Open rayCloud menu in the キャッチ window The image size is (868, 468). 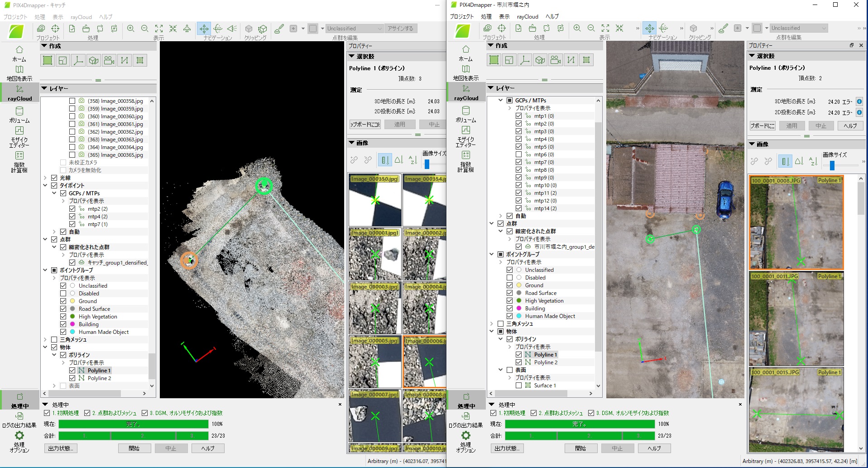[81, 17]
